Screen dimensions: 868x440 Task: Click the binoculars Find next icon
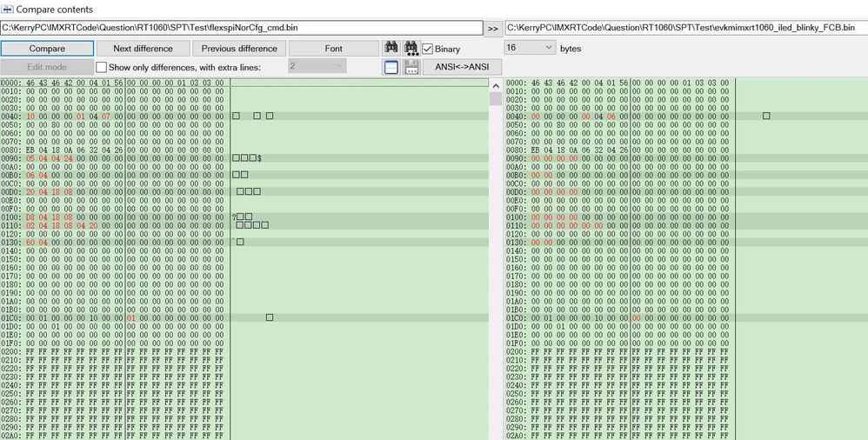(411, 48)
